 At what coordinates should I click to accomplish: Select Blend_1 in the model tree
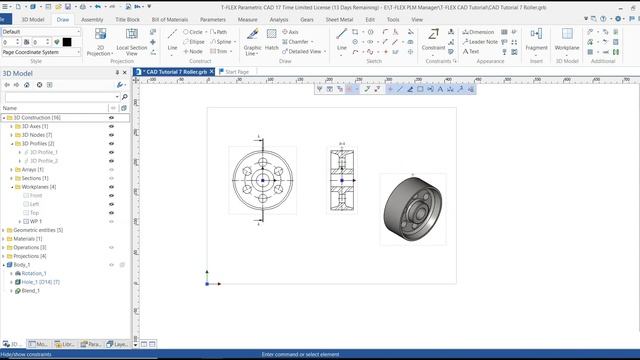click(x=31, y=291)
